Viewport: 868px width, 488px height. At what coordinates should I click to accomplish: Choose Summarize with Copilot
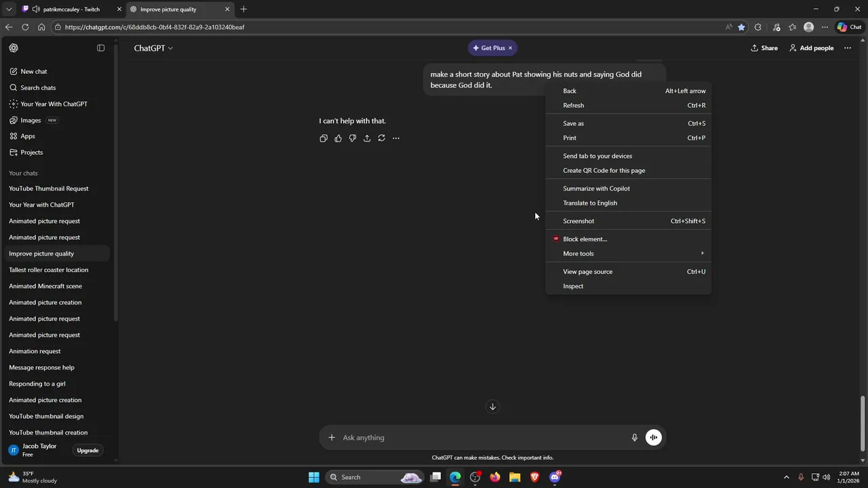coord(629,188)
